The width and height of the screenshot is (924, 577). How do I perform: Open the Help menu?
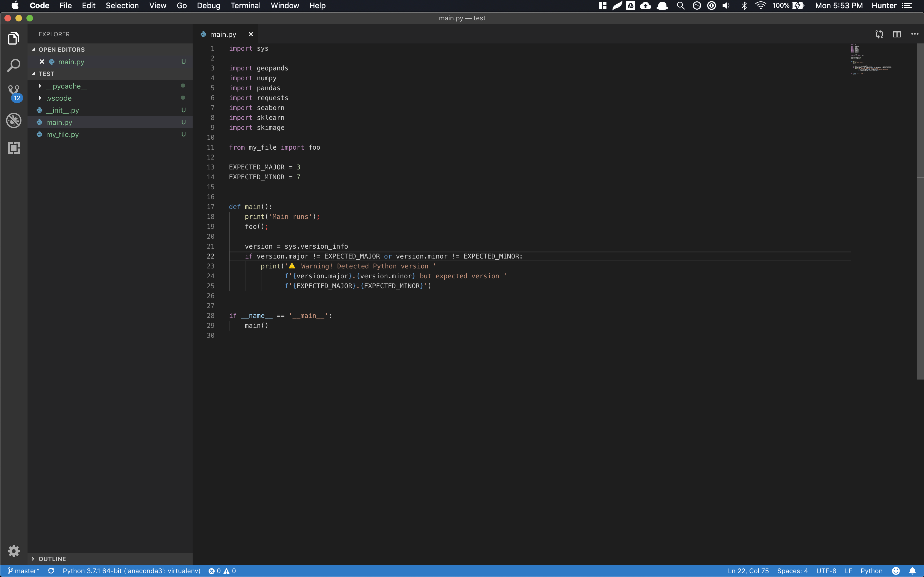[x=317, y=6]
